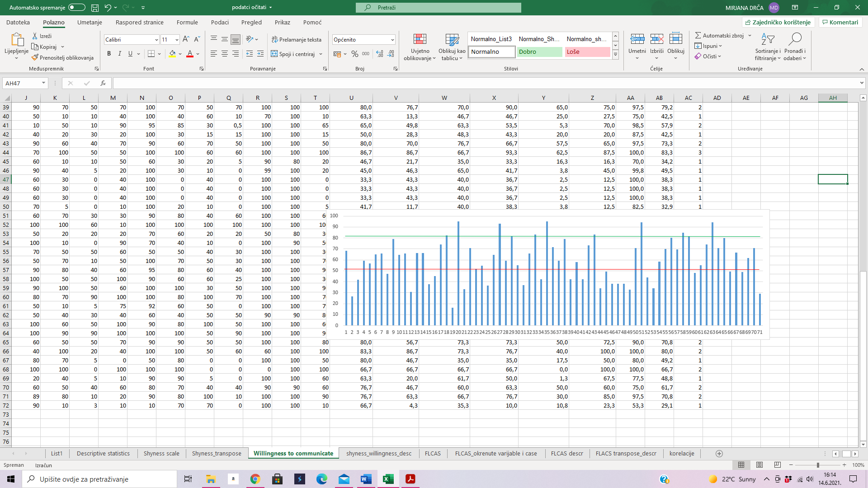Increase the cell indent
Viewport: 868px width, 488px height.
[260, 54]
